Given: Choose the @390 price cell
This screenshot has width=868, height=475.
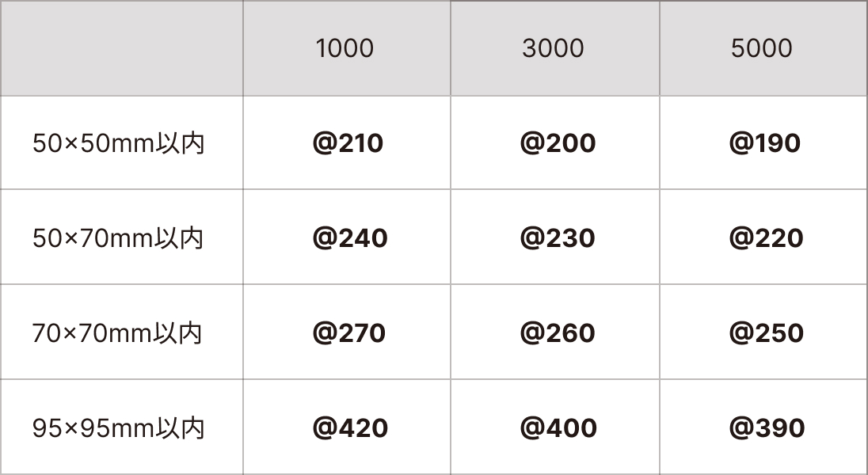Looking at the screenshot, I should point(767,428).
